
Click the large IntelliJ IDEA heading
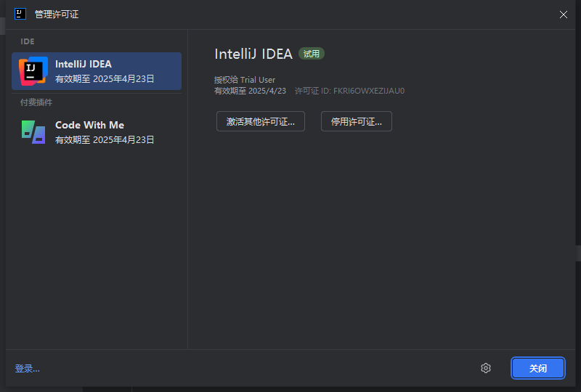253,54
